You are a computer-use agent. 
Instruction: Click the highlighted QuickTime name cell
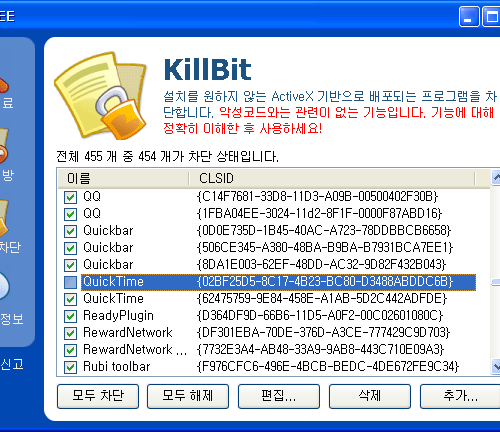pos(113,282)
